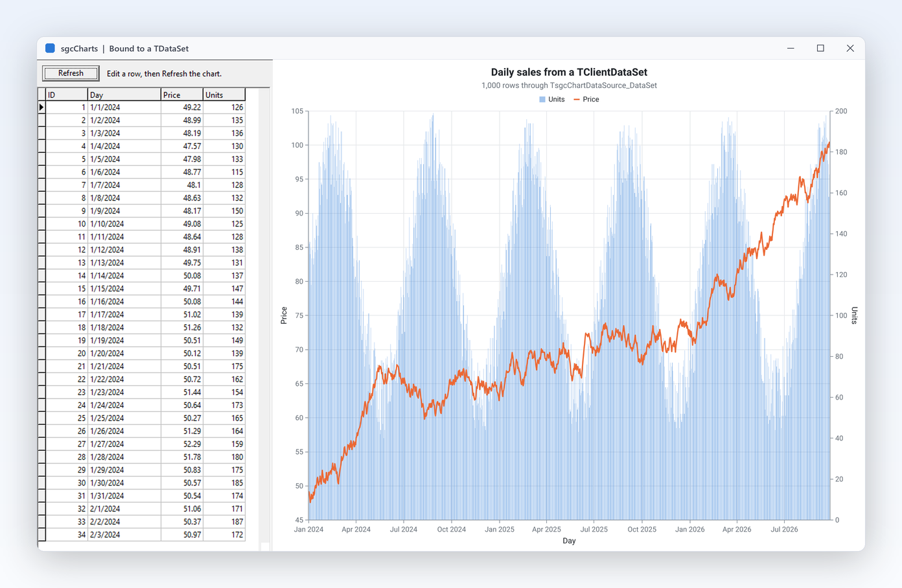Screen dimensions: 902x588
Task: Click the chart subtitle mentioning TsgcChartDataSource_DataSet
Action: pyautogui.click(x=569, y=85)
